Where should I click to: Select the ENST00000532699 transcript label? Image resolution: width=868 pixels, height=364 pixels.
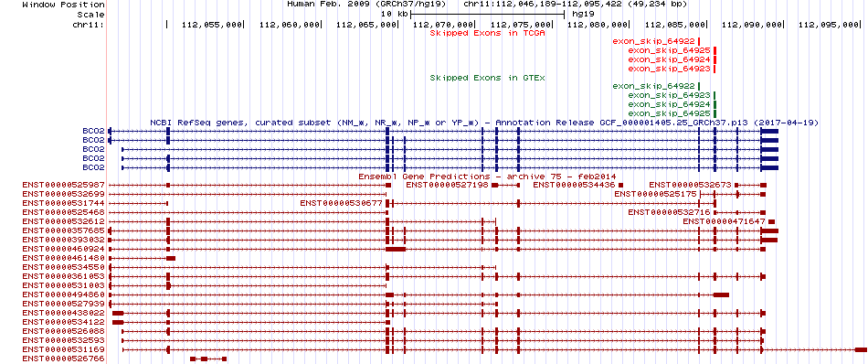pyautogui.click(x=64, y=194)
